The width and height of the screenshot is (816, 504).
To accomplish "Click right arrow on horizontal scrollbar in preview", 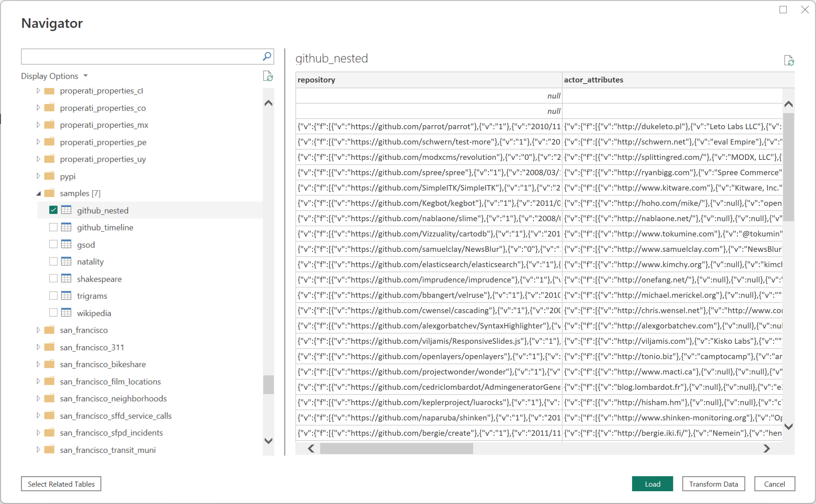I will (x=766, y=448).
